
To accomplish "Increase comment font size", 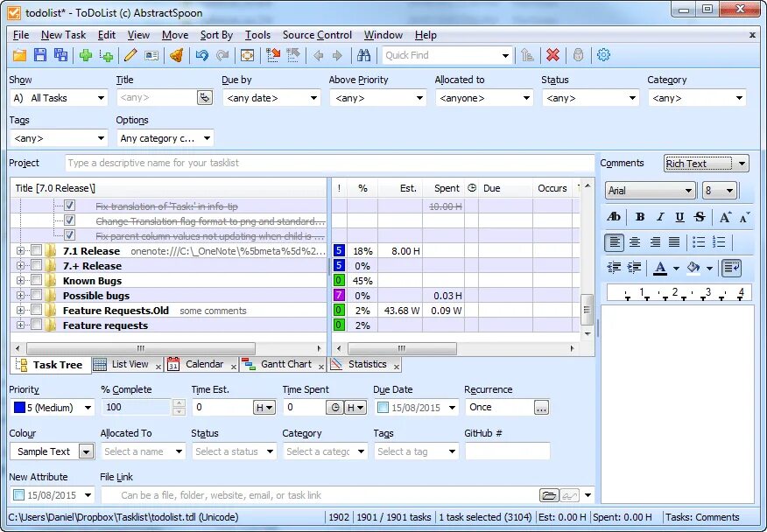I will [726, 217].
